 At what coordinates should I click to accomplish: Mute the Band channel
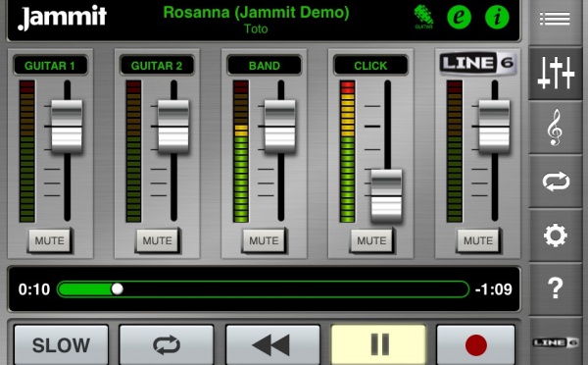click(x=264, y=240)
